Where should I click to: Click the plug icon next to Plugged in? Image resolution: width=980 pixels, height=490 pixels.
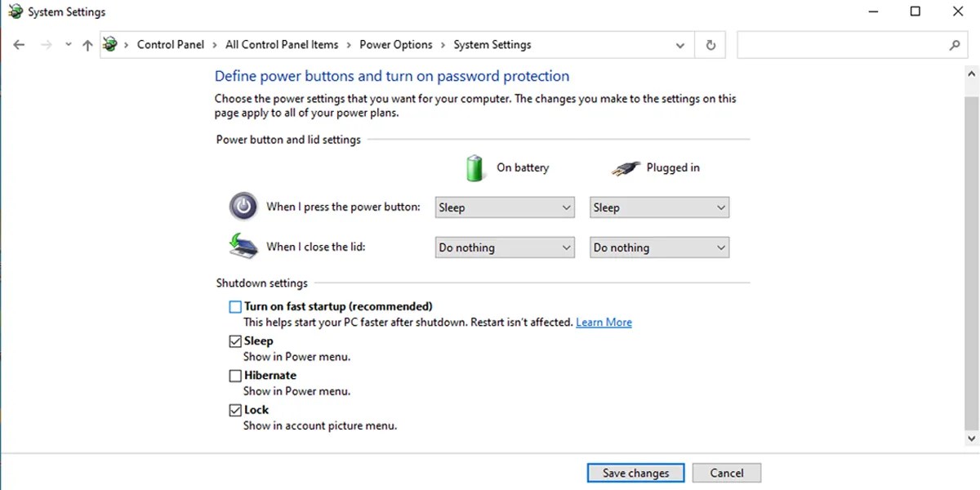coord(625,167)
